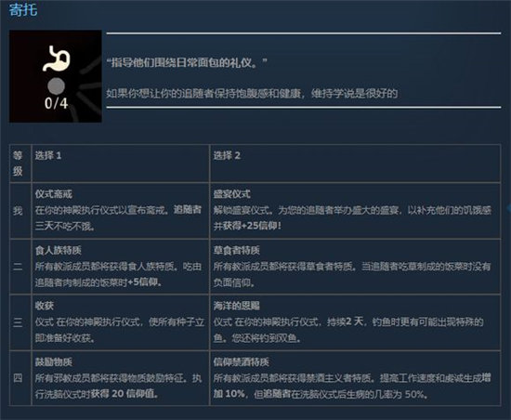Select the 草食者特质 doctrine title

click(x=237, y=250)
